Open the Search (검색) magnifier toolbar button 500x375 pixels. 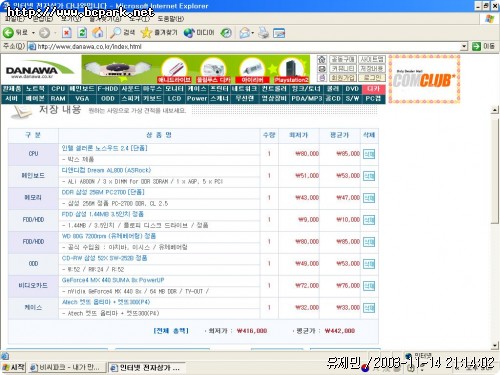pos(123,33)
